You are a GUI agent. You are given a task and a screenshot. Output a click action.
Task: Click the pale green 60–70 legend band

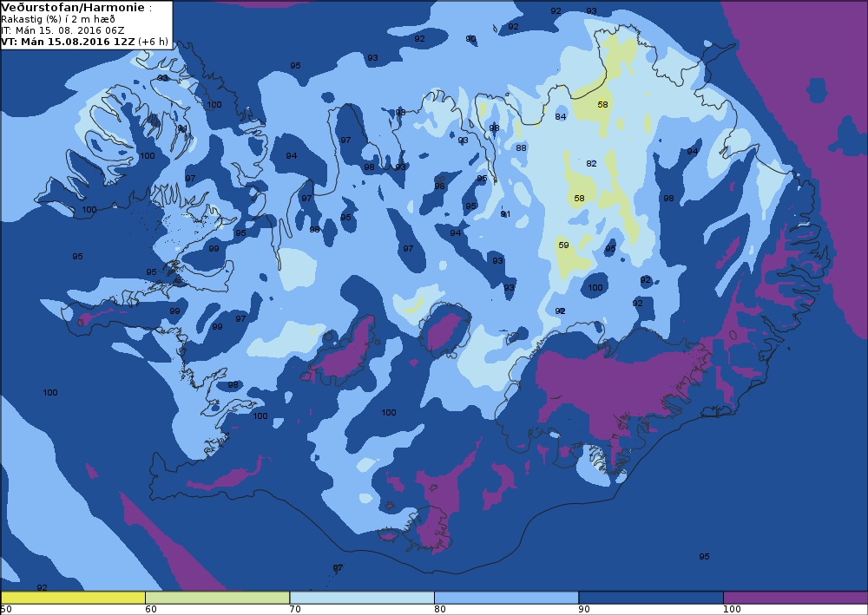[x=217, y=598]
